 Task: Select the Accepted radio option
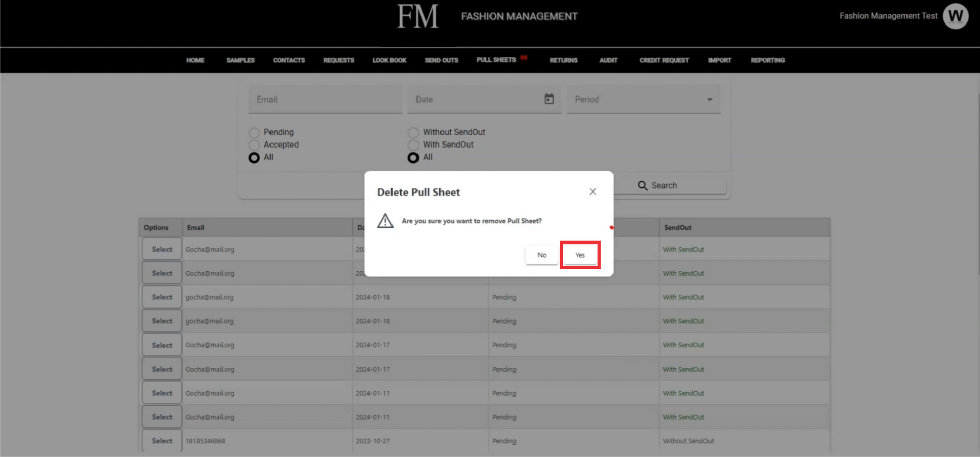pos(254,145)
